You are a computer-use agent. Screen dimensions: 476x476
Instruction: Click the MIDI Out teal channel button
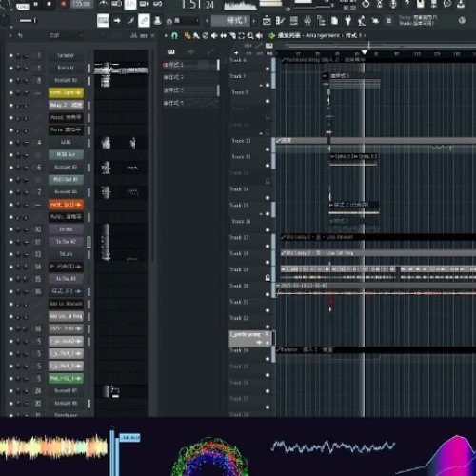[66, 155]
